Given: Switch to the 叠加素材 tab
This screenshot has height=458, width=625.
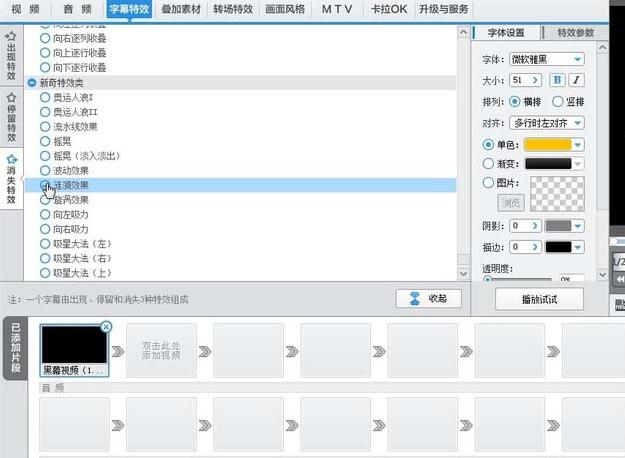Looking at the screenshot, I should (182, 9).
